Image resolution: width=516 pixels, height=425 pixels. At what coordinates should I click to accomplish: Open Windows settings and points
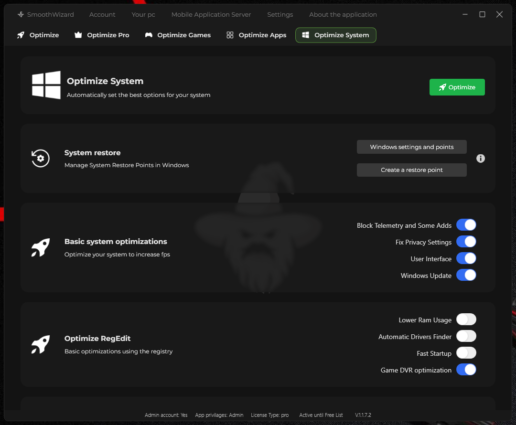412,147
